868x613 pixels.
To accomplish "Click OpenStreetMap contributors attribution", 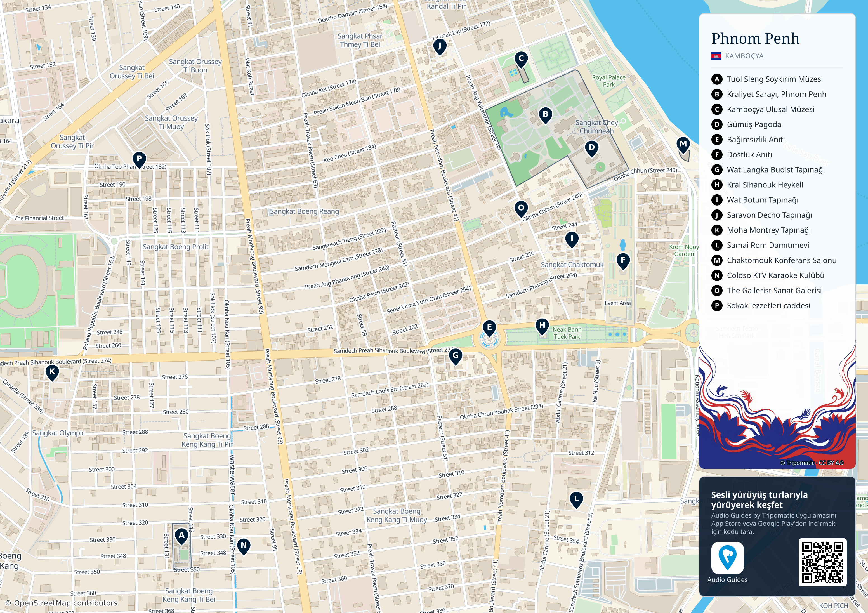I will tap(61, 603).
